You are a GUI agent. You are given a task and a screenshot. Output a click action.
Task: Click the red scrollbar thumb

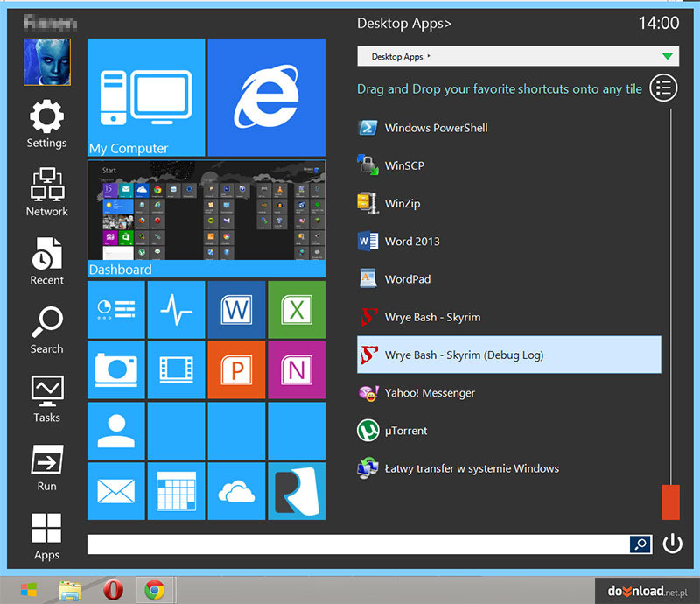670,502
